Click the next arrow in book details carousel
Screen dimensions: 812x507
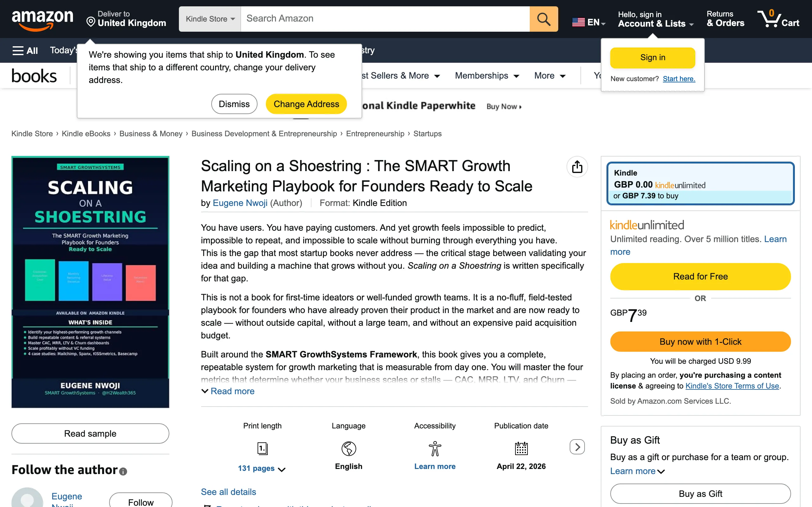point(577,447)
